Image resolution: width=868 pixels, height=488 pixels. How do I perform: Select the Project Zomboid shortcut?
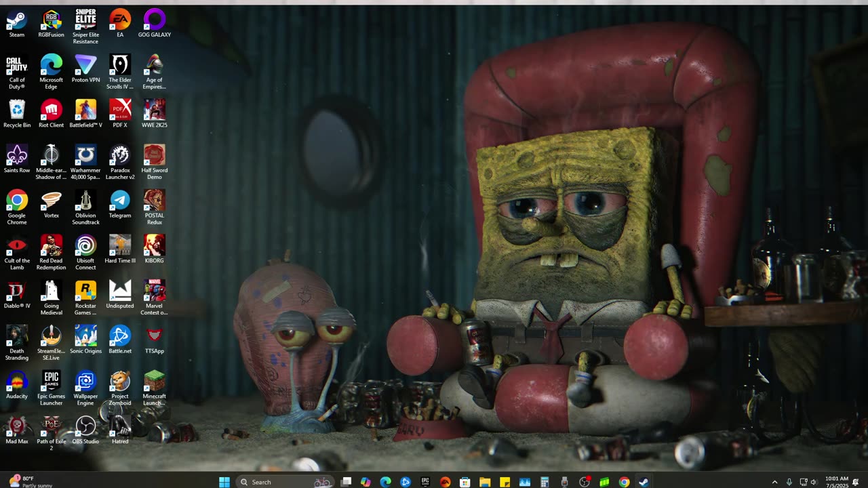[120, 389]
